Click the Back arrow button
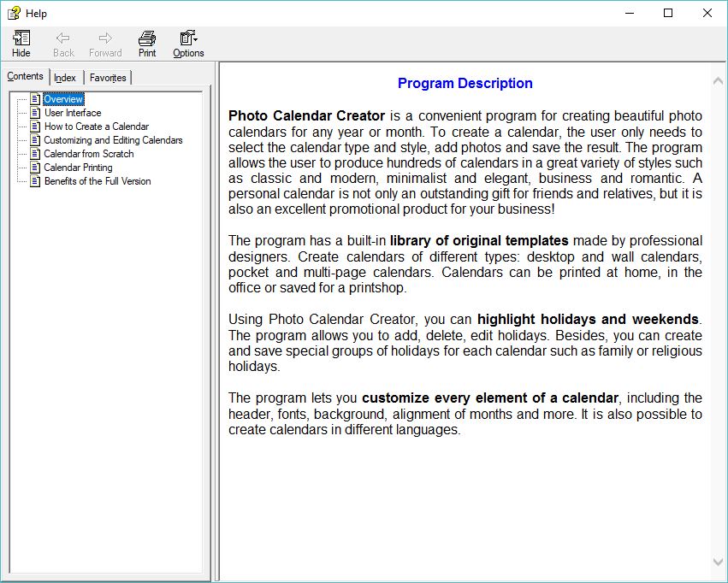The width and height of the screenshot is (728, 583). point(63,44)
